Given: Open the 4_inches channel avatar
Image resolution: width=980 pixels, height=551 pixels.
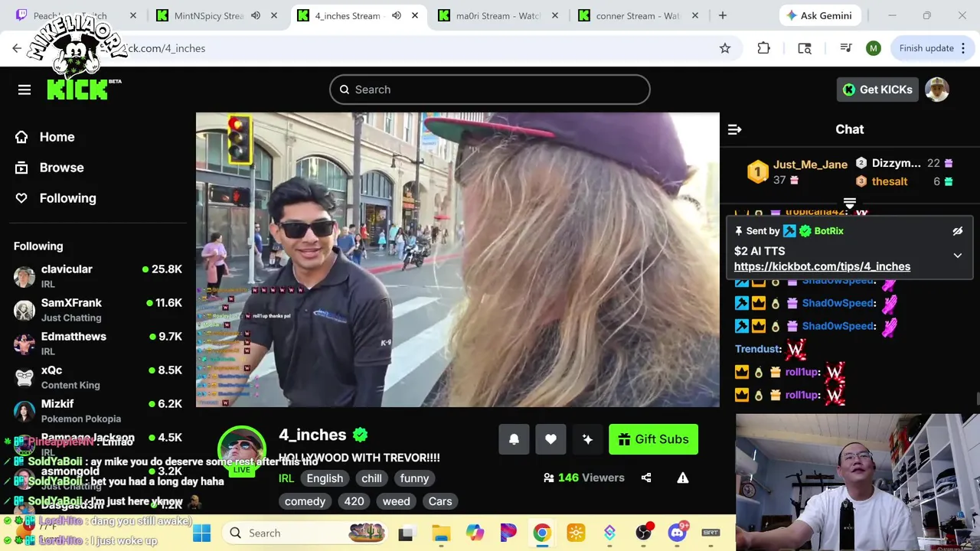Looking at the screenshot, I should (242, 451).
